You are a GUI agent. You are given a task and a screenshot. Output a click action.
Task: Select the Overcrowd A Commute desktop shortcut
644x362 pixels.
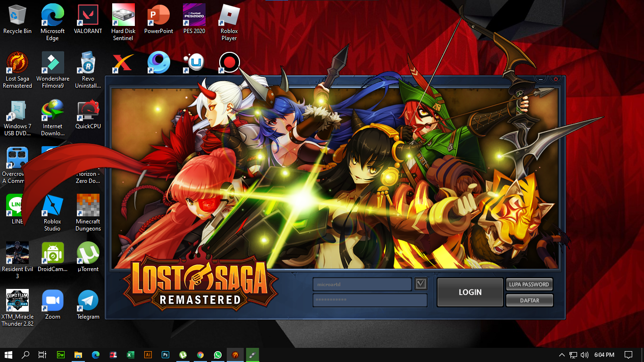[x=17, y=165]
